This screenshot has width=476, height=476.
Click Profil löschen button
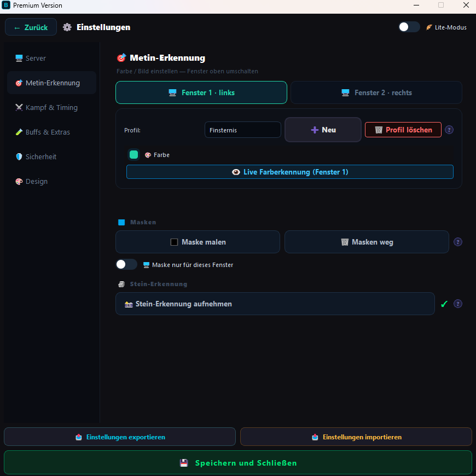point(403,130)
